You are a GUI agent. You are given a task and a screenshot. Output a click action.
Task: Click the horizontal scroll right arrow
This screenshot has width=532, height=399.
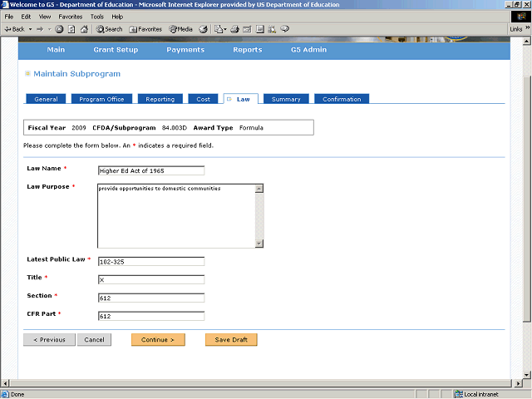pyautogui.click(x=518, y=383)
